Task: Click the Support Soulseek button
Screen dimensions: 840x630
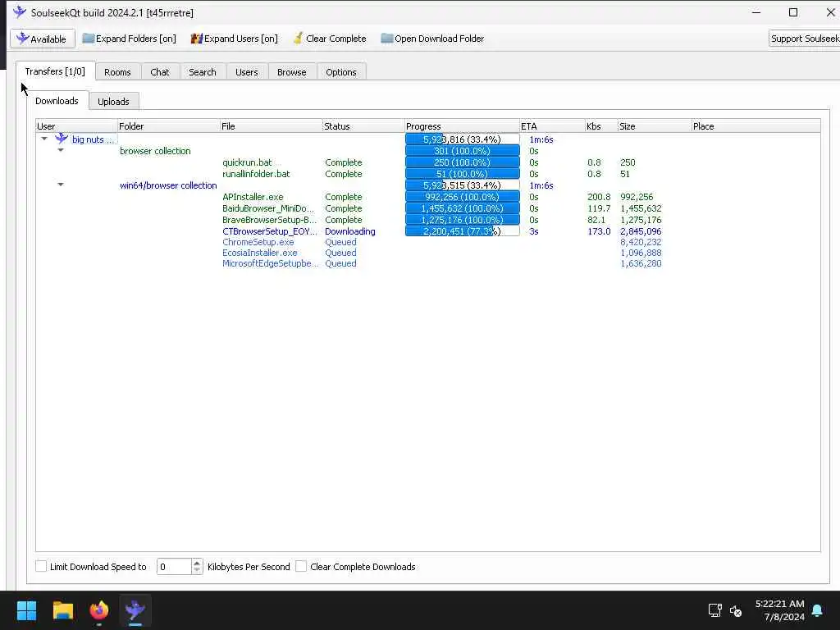Action: point(804,39)
